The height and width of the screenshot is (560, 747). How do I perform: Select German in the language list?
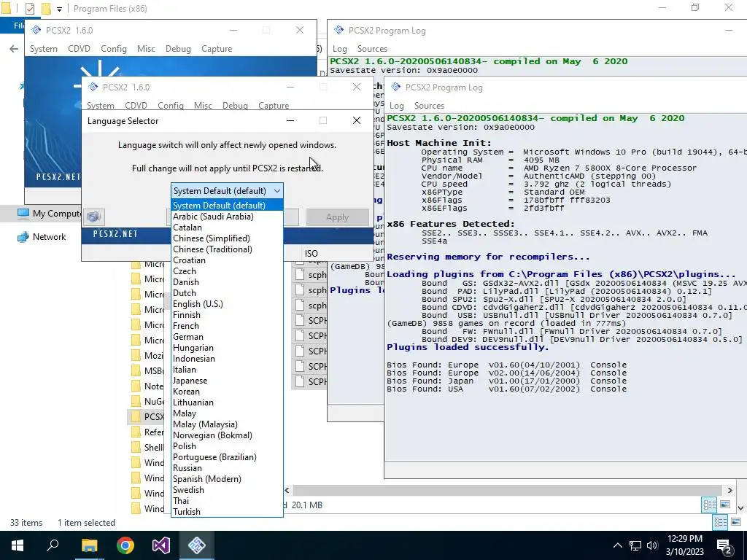(228, 337)
